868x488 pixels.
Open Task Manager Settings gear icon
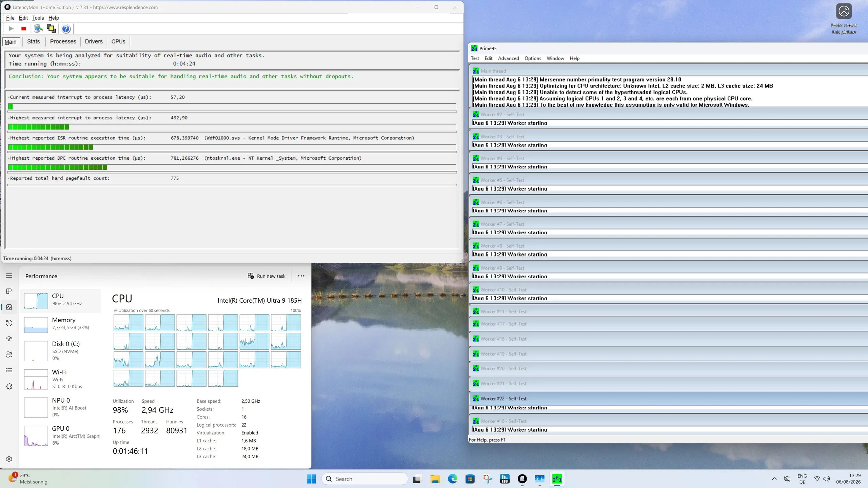pos(9,459)
